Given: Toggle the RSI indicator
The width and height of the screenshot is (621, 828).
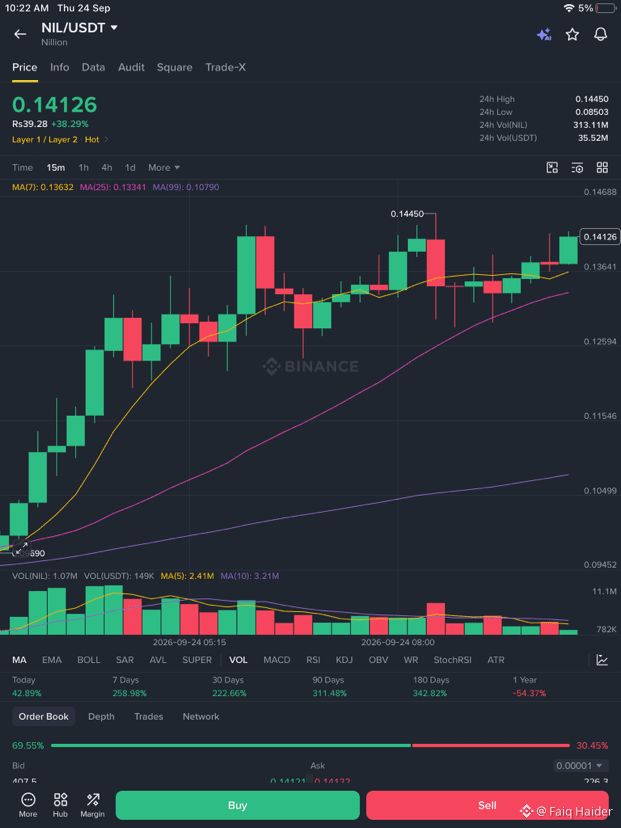Looking at the screenshot, I should tap(313, 660).
